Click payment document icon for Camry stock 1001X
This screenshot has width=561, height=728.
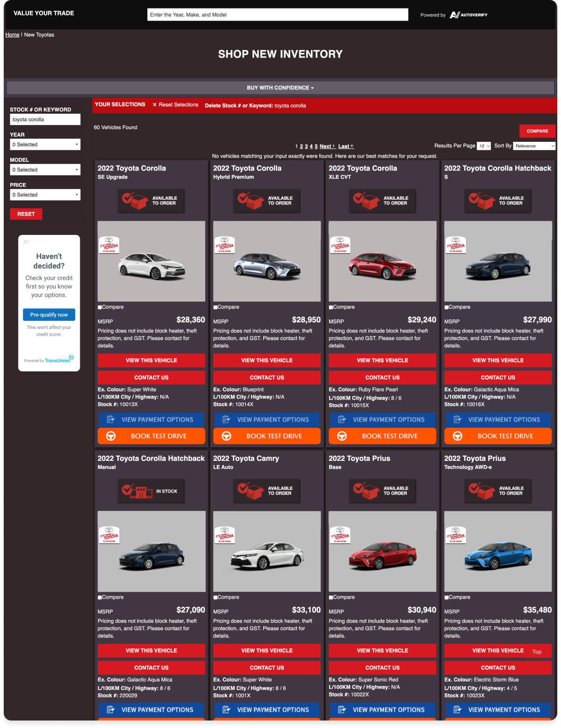click(x=226, y=710)
